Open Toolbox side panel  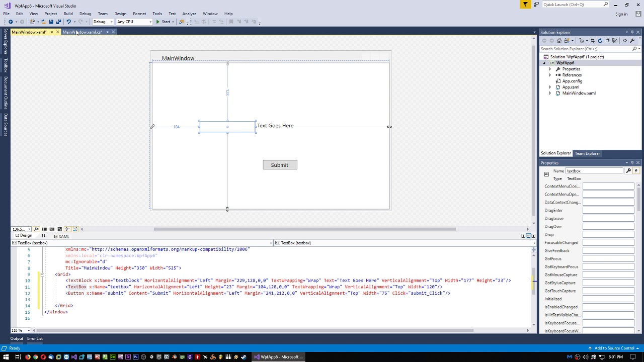6,65
